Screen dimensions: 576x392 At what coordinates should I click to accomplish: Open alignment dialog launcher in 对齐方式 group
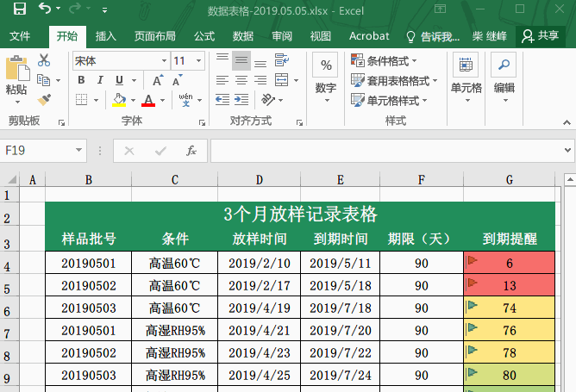coord(300,123)
